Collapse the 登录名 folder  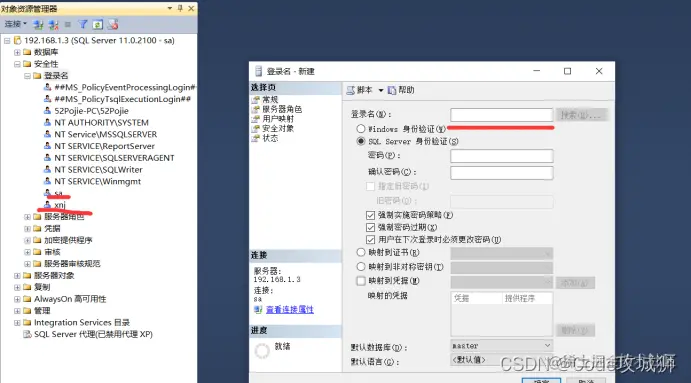[27, 76]
